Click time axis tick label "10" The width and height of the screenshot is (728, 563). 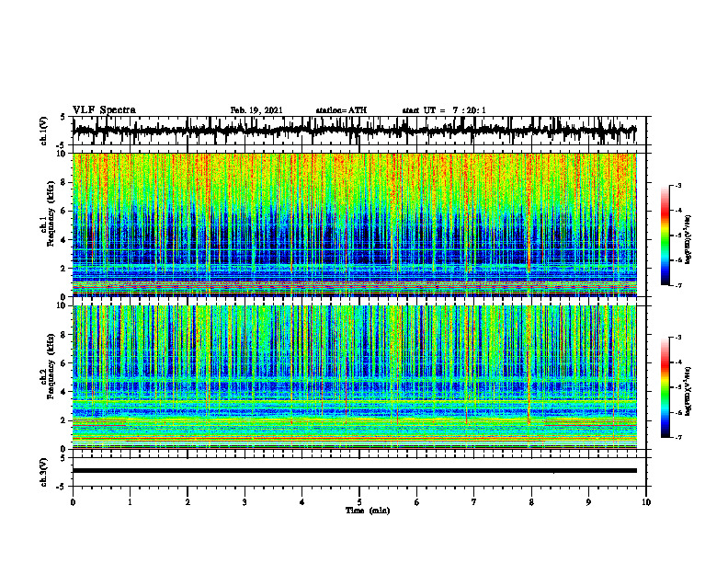(x=646, y=502)
